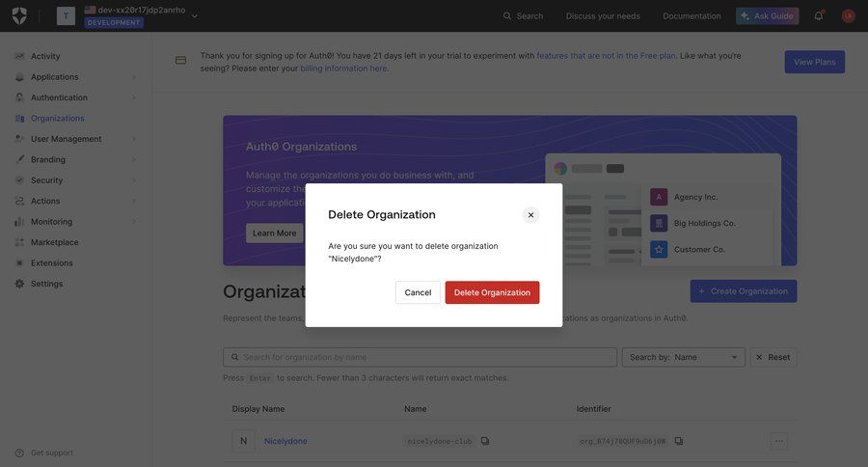Image resolution: width=868 pixels, height=467 pixels.
Task: Click the Identifier column header
Action: (x=593, y=409)
